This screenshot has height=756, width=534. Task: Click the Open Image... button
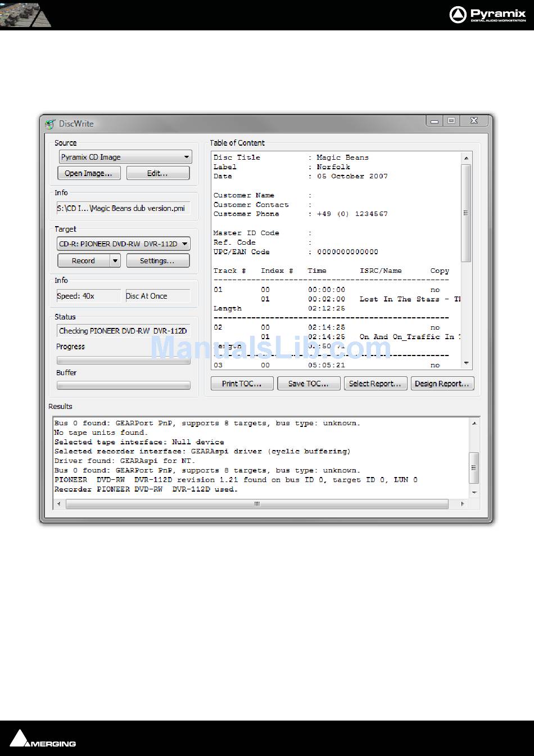[88, 173]
